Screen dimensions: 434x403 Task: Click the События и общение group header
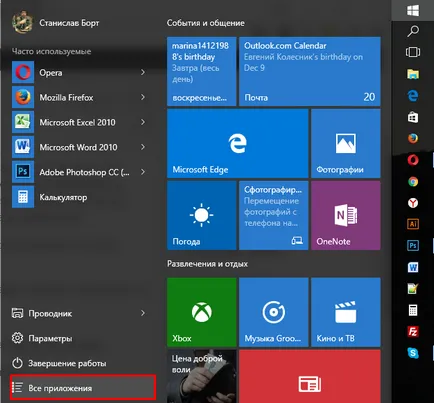(x=206, y=23)
